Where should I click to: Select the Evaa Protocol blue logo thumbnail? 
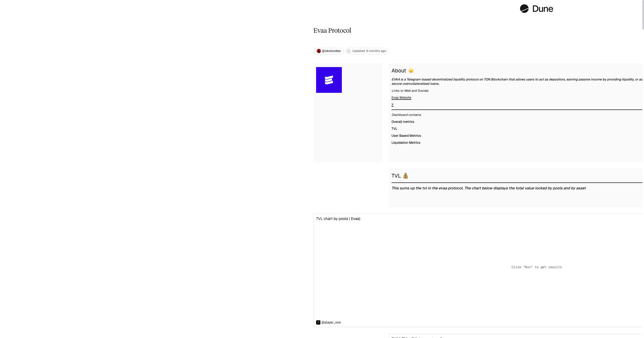(329, 80)
